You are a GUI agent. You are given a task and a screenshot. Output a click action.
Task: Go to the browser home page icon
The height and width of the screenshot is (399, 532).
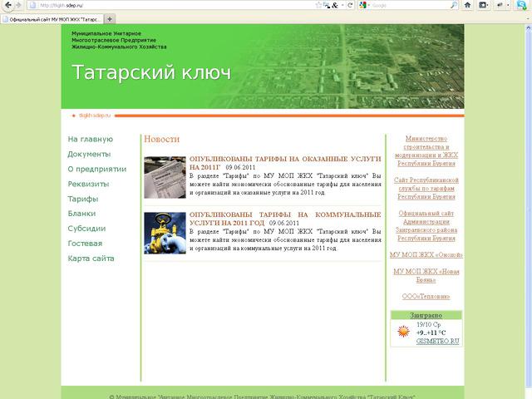467,5
